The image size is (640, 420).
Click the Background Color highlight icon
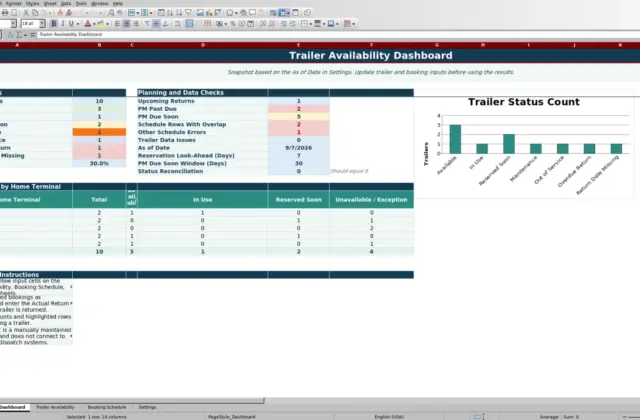click(x=101, y=24)
